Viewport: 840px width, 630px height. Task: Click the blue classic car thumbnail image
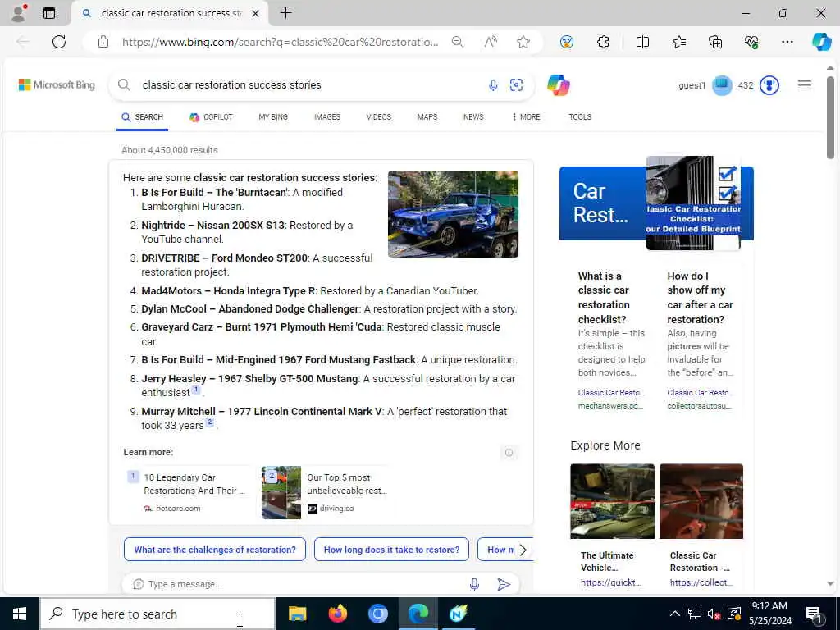point(453,214)
